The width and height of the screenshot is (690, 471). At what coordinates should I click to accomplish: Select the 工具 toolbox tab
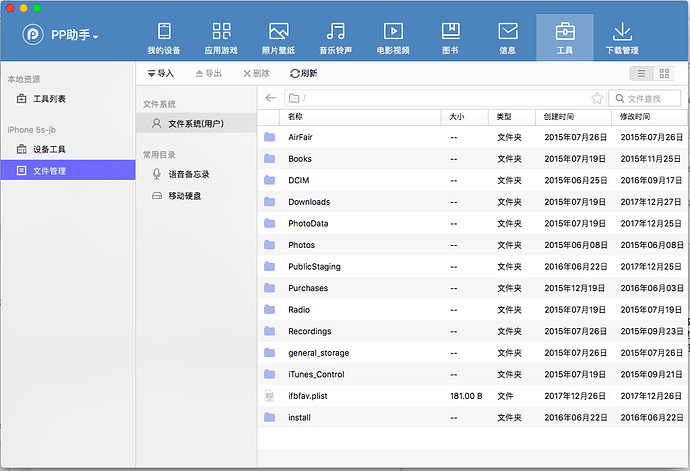565,37
